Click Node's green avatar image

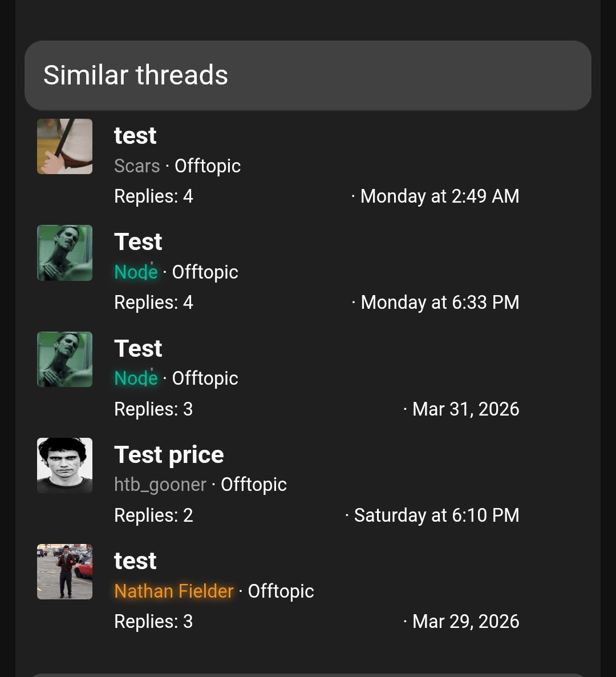[x=64, y=252]
